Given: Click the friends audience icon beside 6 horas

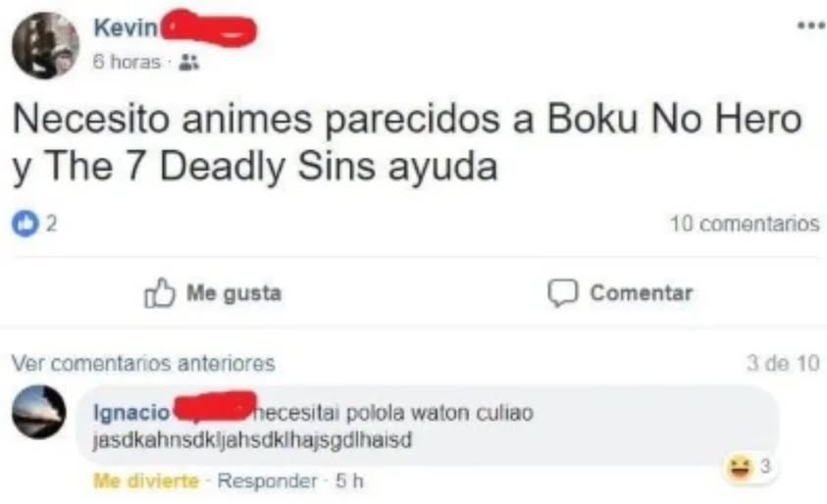Looking at the screenshot, I should point(188,62).
